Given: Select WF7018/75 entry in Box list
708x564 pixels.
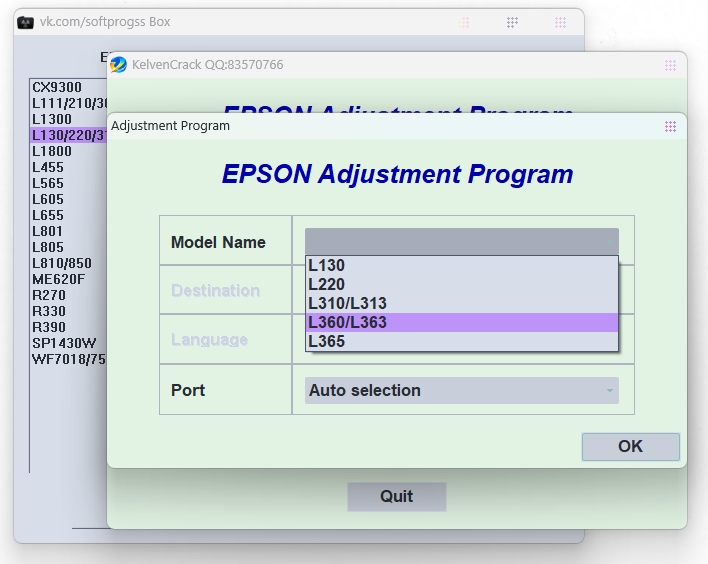Looking at the screenshot, I should coord(69,359).
